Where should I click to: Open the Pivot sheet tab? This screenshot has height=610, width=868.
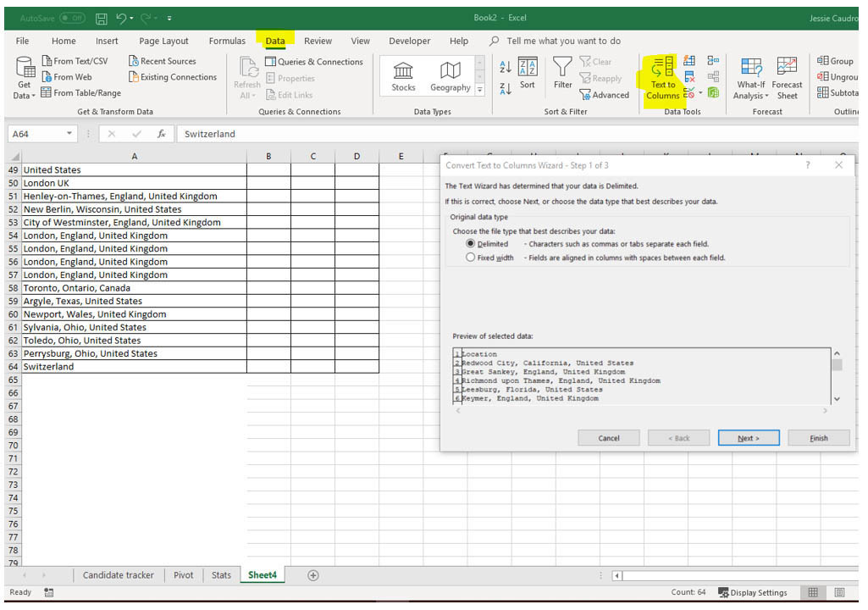point(183,574)
